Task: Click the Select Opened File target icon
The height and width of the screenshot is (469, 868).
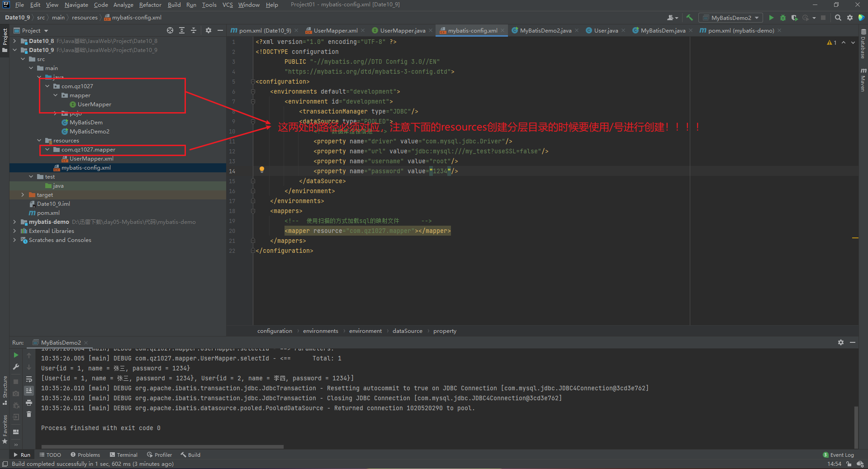Action: (170, 30)
